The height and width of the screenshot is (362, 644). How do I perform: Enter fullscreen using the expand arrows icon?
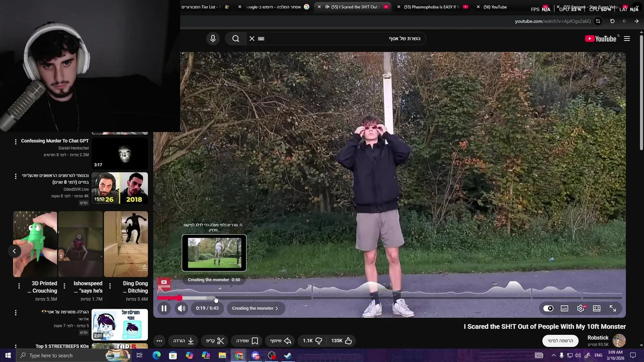pyautogui.click(x=613, y=308)
